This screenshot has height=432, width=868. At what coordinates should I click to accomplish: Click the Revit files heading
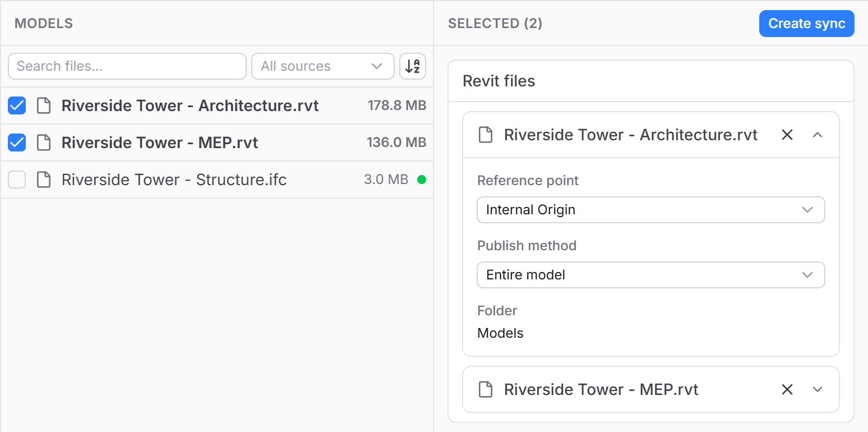tap(499, 81)
